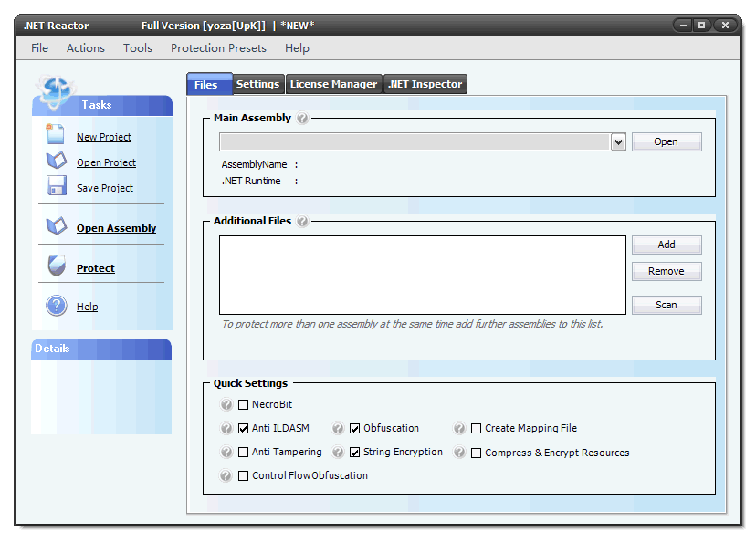Viewport: 756px width, 542px height.
Task: Click the blue Help question mark icon
Action: [57, 306]
